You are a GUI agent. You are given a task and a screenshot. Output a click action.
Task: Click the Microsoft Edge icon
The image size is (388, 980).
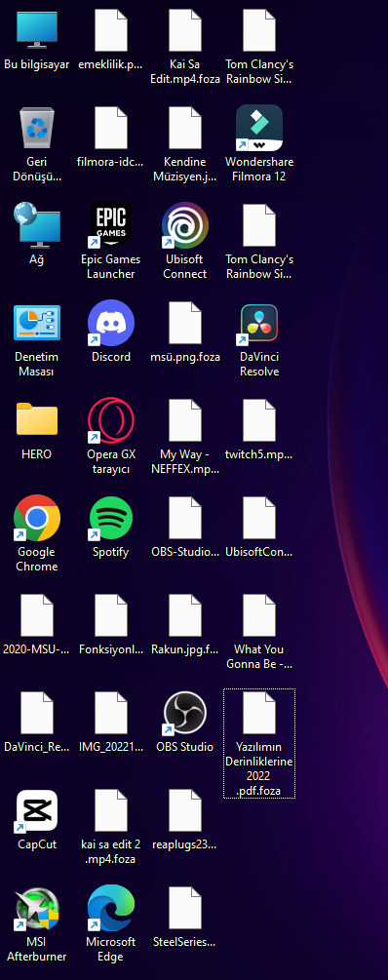point(110,923)
